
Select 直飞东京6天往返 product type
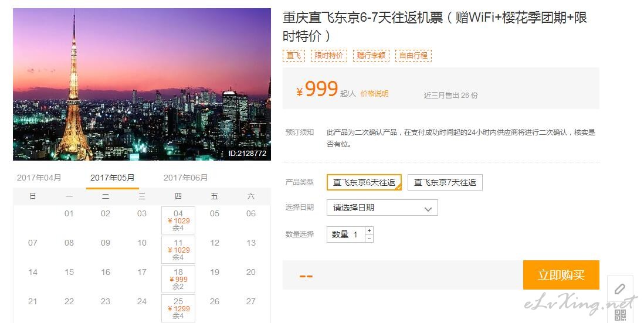[x=364, y=182]
